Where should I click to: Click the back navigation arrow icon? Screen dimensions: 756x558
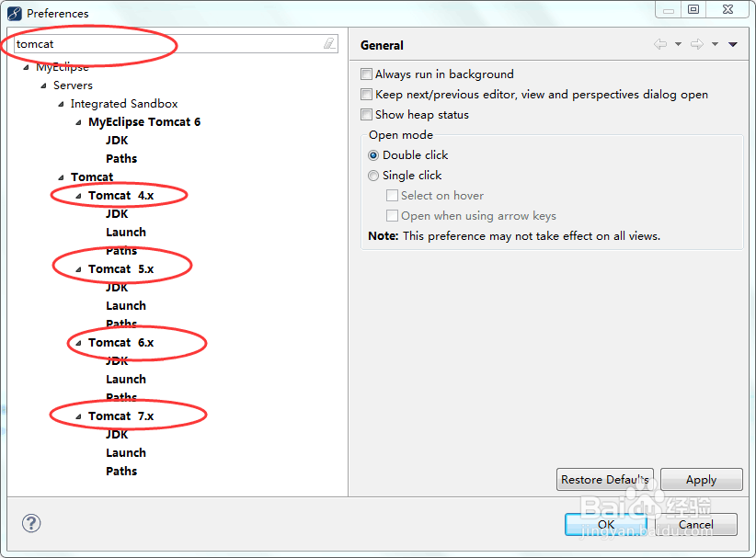click(660, 44)
